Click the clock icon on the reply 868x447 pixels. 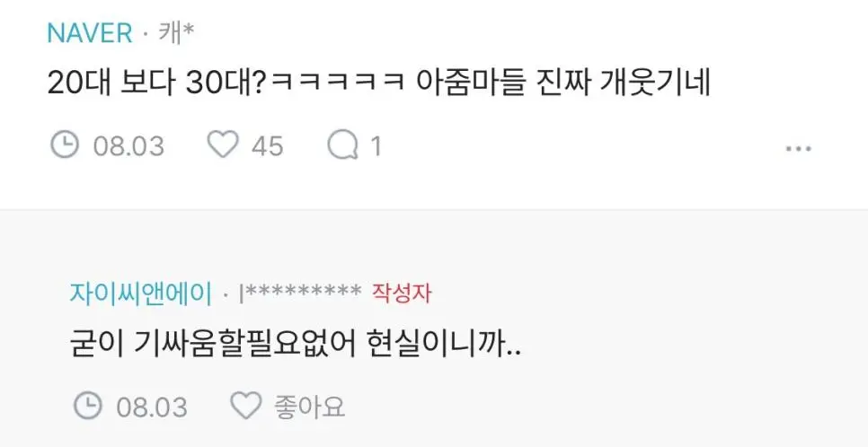tap(87, 408)
